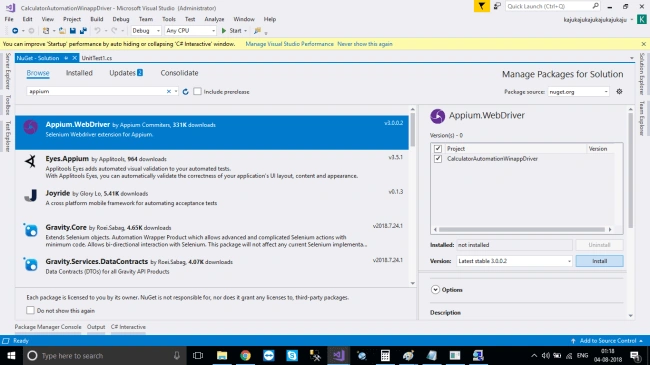
Task: Open the UnitTest1.cs document tab
Action: pyautogui.click(x=97, y=58)
